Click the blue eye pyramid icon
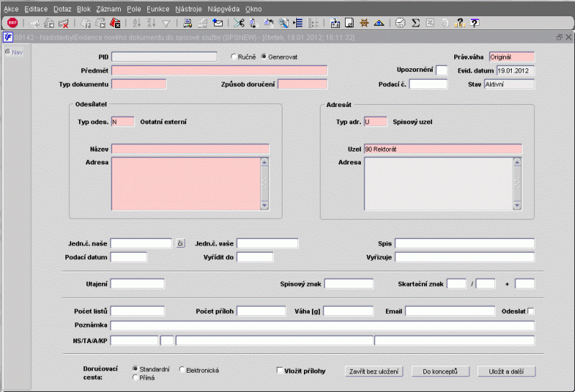575x392 pixels. pos(379,23)
